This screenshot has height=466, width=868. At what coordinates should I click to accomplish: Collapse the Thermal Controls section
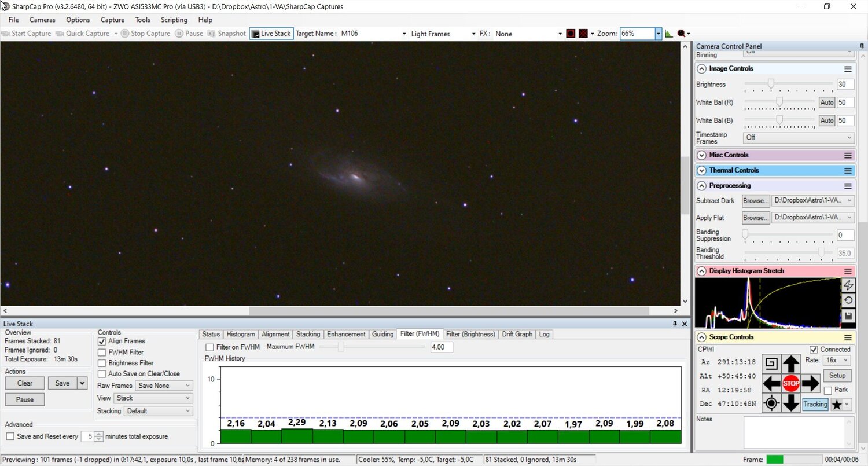pyautogui.click(x=701, y=170)
